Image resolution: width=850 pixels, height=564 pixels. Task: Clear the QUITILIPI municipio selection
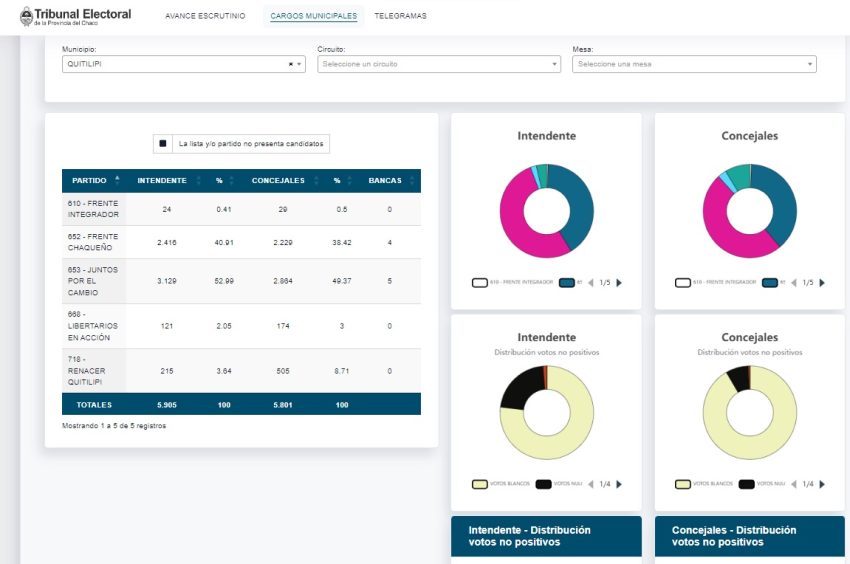point(291,64)
